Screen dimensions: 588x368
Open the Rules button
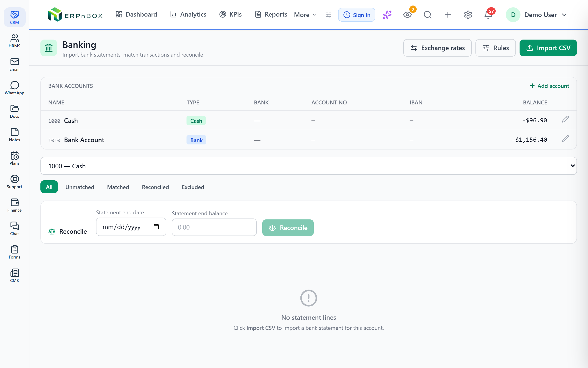495,48
